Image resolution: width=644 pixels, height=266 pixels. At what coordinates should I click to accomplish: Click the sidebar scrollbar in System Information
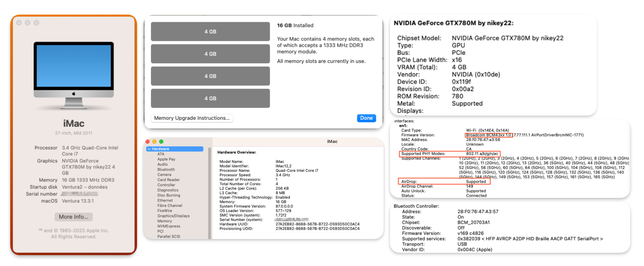tap(210, 193)
